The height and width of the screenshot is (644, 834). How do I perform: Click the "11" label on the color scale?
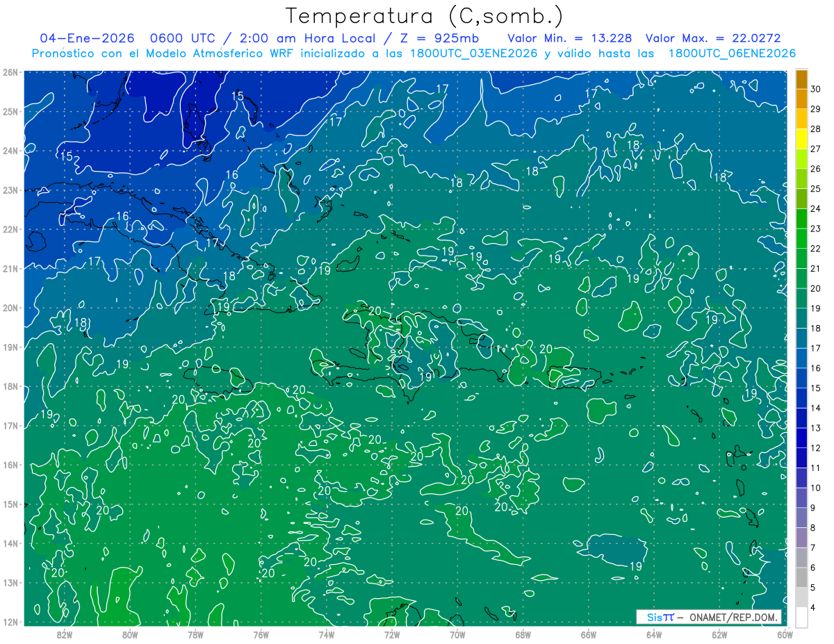(x=816, y=468)
